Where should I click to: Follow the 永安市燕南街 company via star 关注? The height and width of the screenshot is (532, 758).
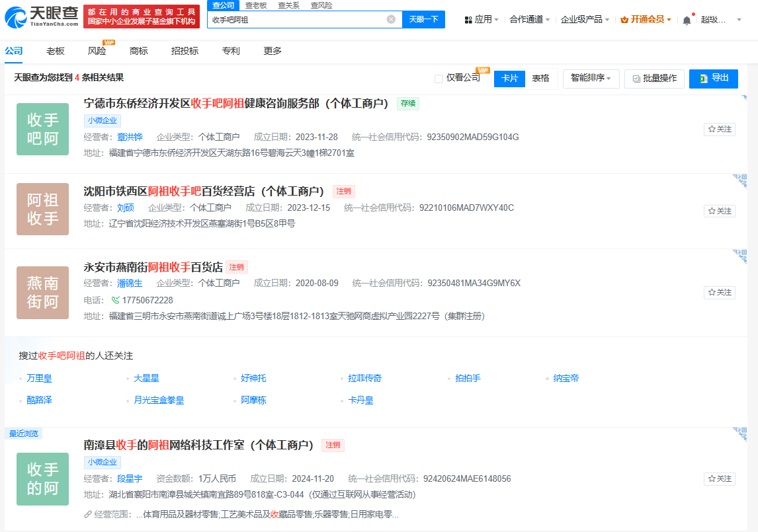[720, 292]
